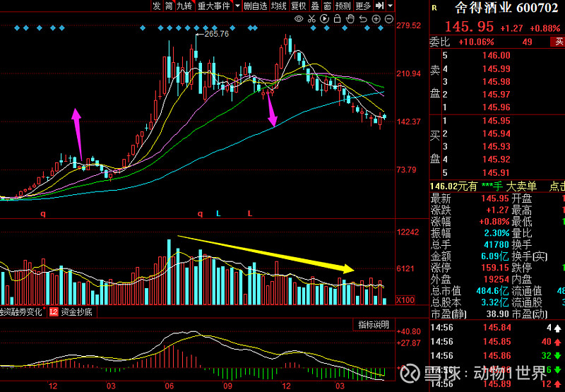Click the 简 toolbar button
The width and height of the screenshot is (565, 392).
coord(169,6)
